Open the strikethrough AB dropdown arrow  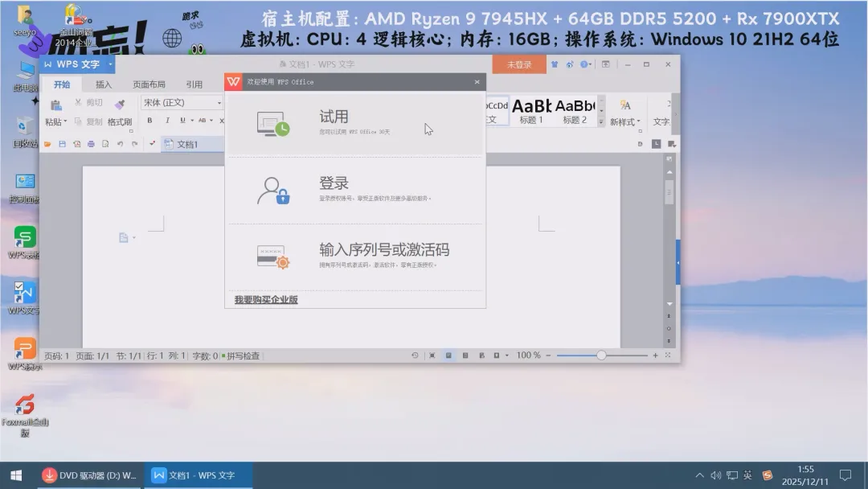tap(211, 120)
